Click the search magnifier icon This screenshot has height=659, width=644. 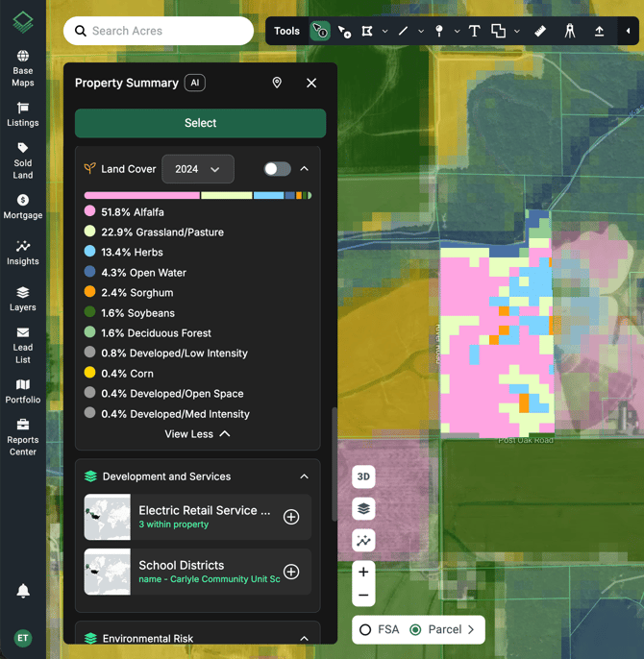click(x=81, y=31)
